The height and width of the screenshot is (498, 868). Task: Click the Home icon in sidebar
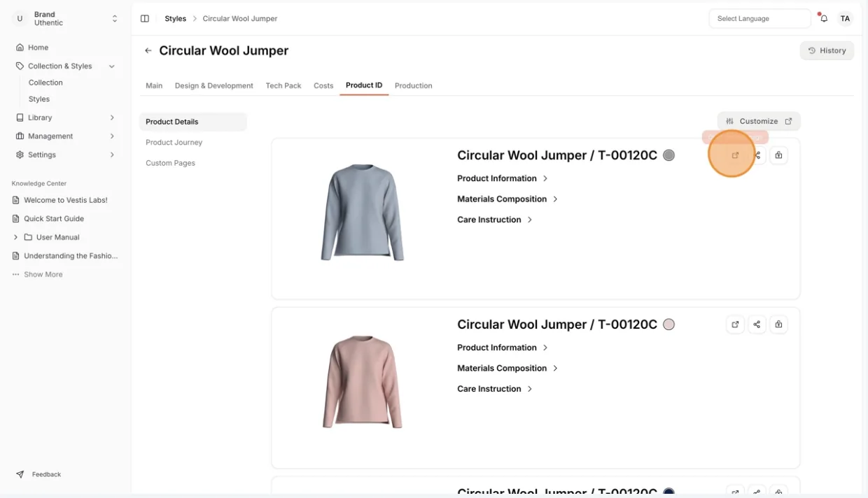coord(20,48)
